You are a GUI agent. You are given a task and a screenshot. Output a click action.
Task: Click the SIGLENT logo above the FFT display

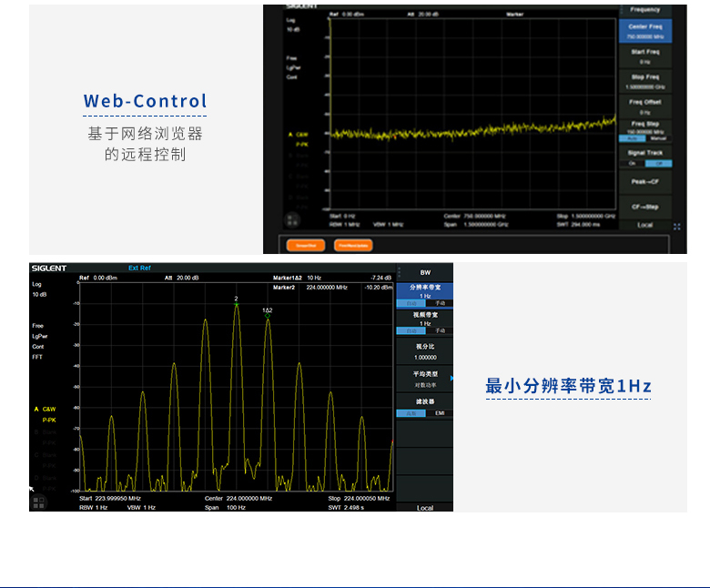49,269
